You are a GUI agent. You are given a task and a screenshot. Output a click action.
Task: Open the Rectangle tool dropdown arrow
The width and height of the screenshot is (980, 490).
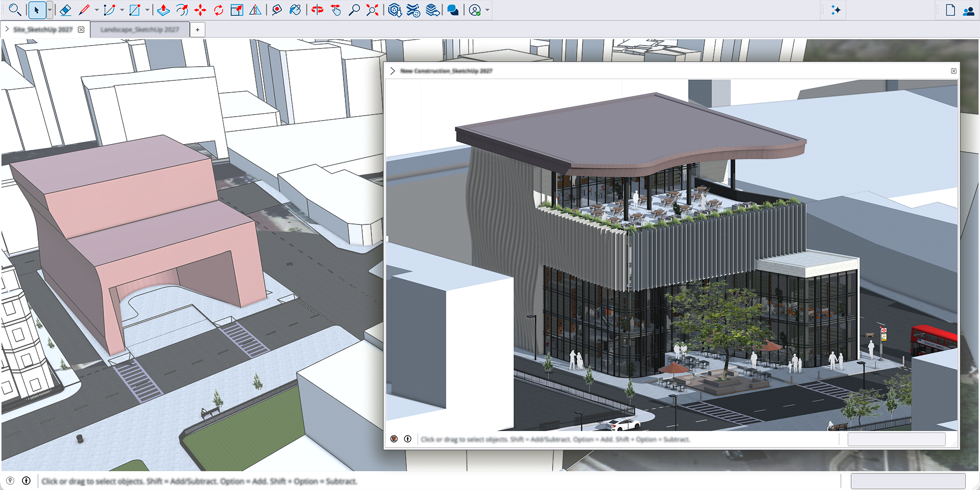tap(147, 10)
